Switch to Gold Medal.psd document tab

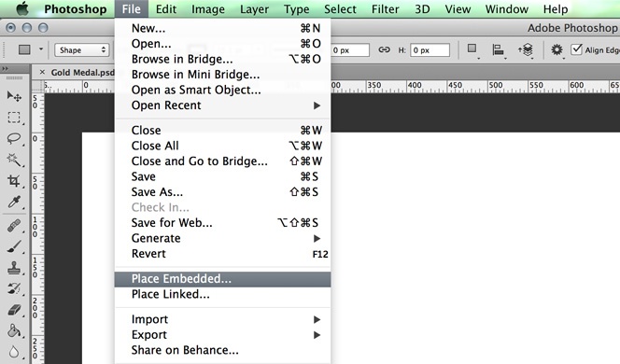(x=83, y=72)
